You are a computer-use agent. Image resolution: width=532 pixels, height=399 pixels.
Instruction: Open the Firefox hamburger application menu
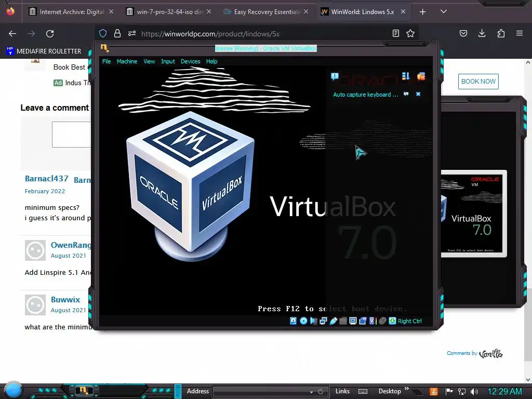click(520, 33)
